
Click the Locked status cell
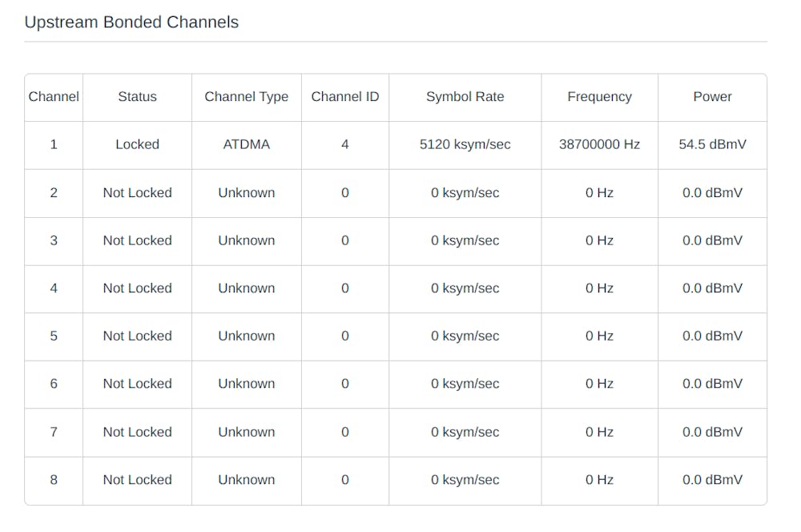[x=137, y=145]
